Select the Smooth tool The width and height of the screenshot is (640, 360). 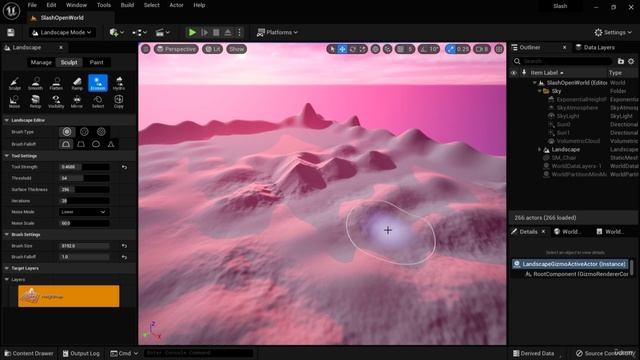click(36, 83)
